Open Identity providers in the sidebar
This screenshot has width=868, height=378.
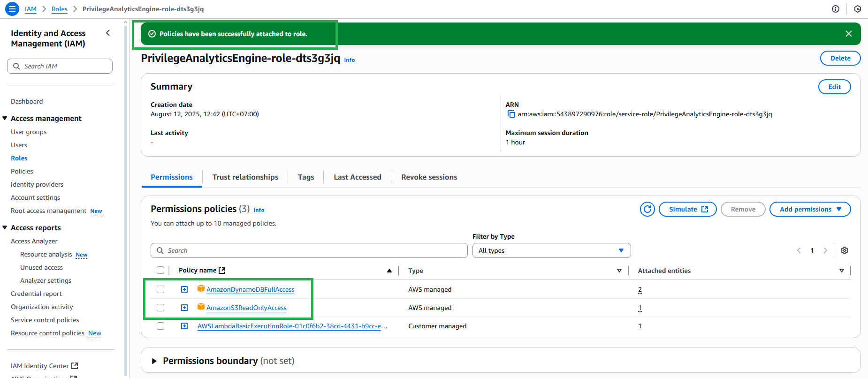pos(37,184)
